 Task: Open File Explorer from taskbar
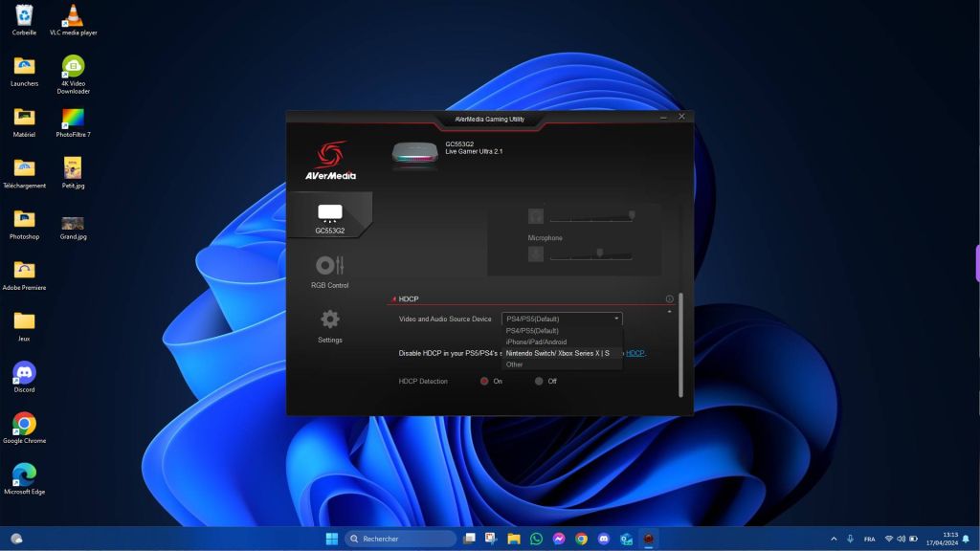514,539
